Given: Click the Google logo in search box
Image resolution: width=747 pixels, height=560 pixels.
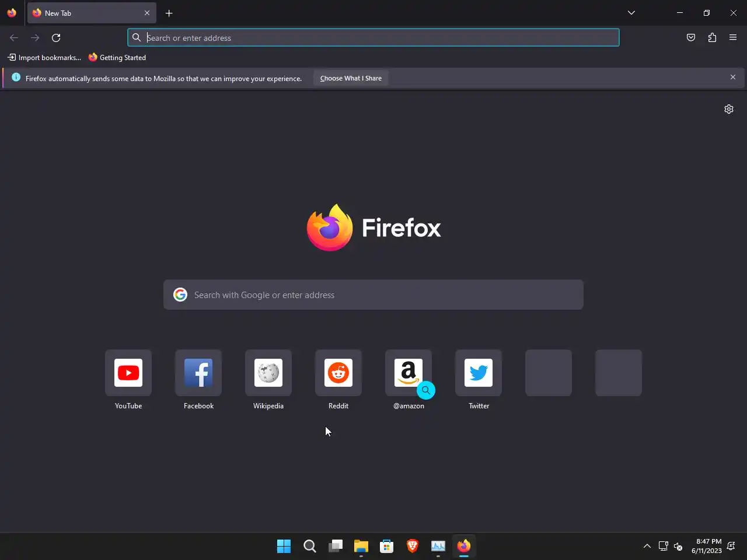Looking at the screenshot, I should pyautogui.click(x=180, y=295).
